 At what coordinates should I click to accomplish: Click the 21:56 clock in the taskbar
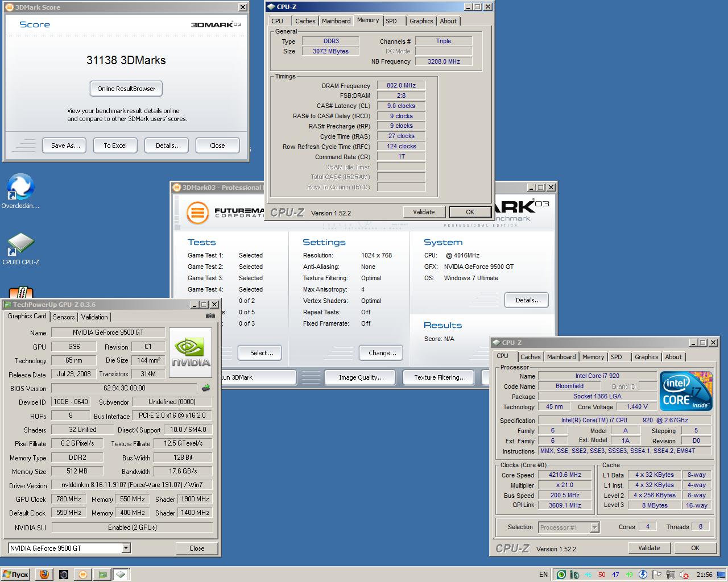pyautogui.click(x=704, y=575)
